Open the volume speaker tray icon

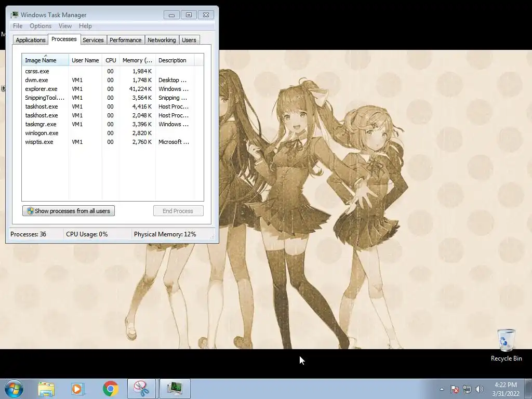[x=479, y=389]
